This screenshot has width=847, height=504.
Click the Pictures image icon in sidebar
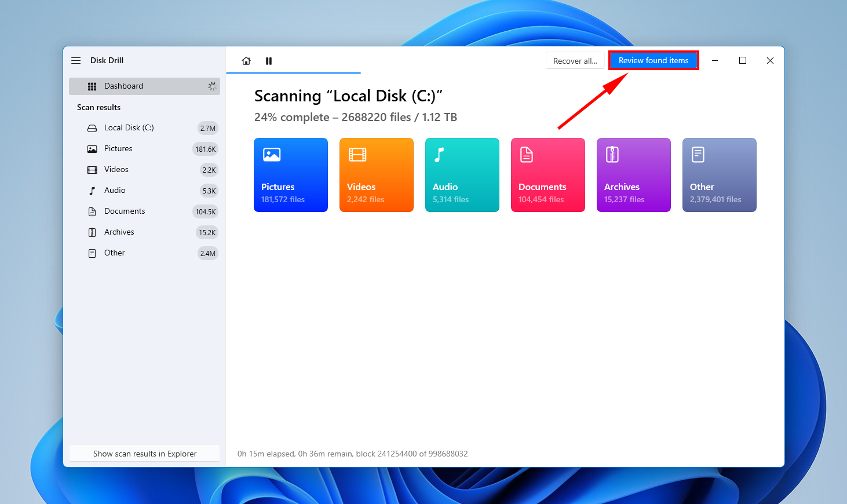[92, 149]
